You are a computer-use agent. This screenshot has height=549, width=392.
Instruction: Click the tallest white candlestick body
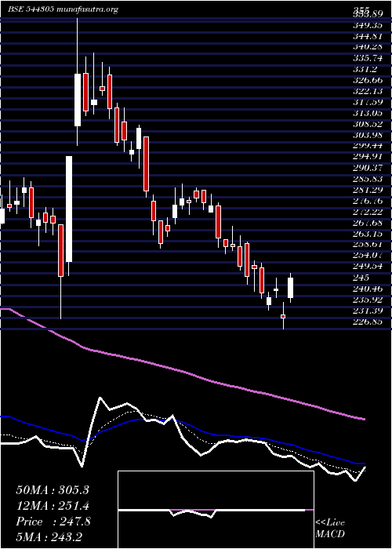pyautogui.click(x=69, y=209)
